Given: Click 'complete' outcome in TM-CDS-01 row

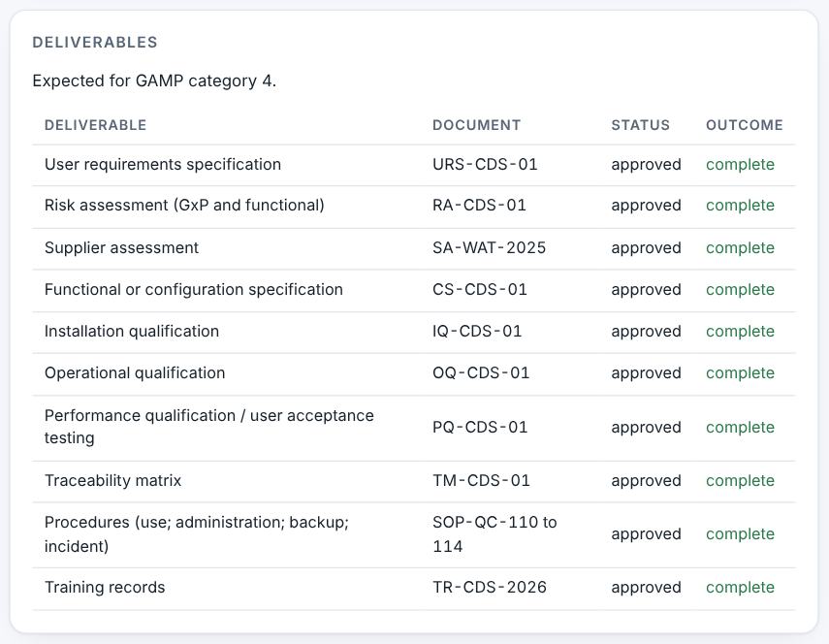Looking at the screenshot, I should pos(740,481).
